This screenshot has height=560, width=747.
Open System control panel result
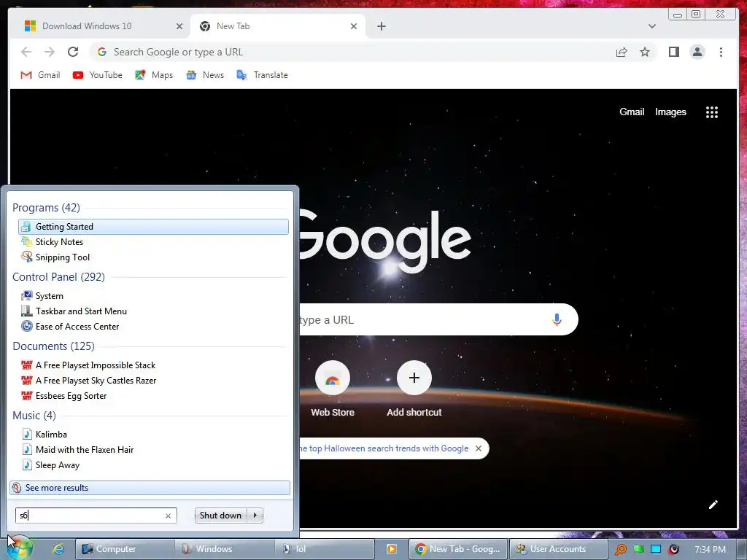pos(153,296)
